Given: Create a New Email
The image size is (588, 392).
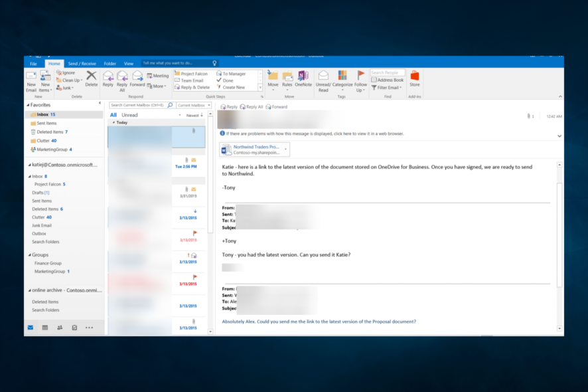Looking at the screenshot, I should 31,81.
